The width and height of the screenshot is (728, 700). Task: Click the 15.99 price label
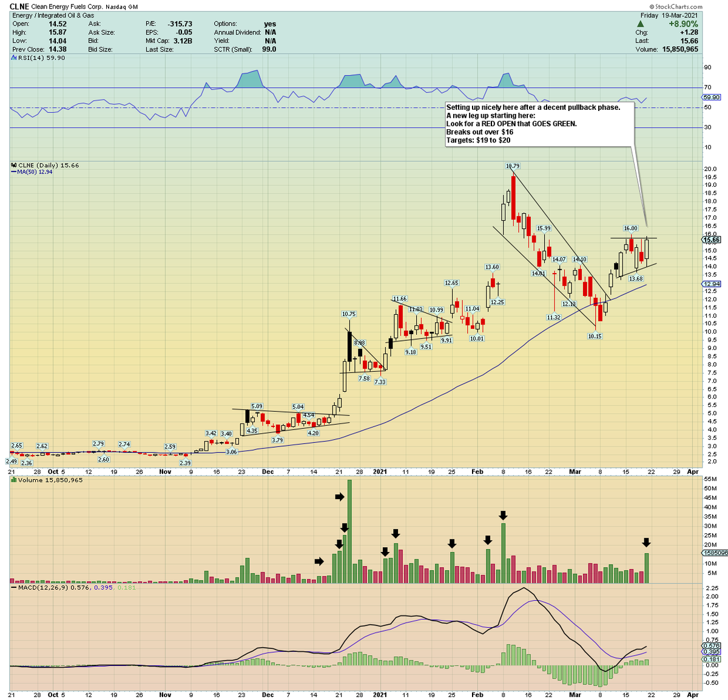click(x=544, y=228)
